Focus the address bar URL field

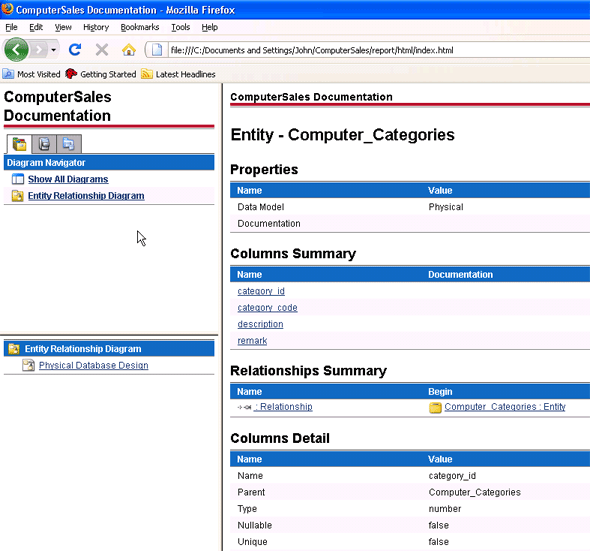pos(378,50)
